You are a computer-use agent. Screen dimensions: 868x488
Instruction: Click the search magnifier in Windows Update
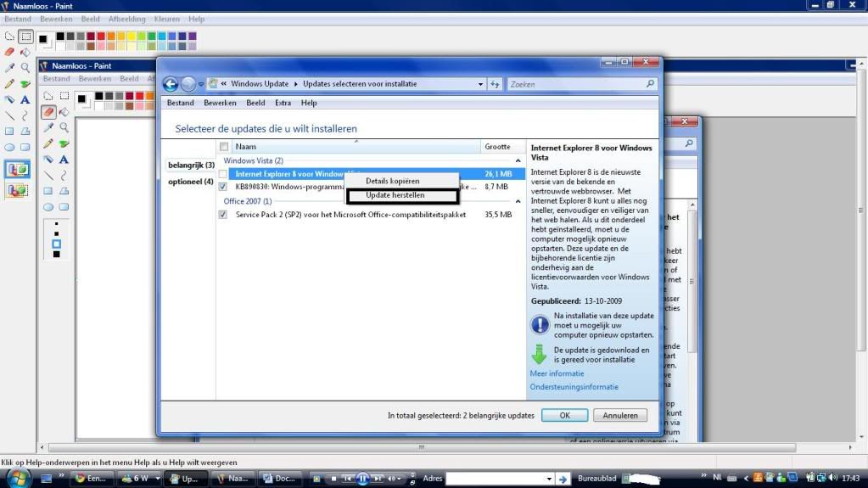point(650,84)
